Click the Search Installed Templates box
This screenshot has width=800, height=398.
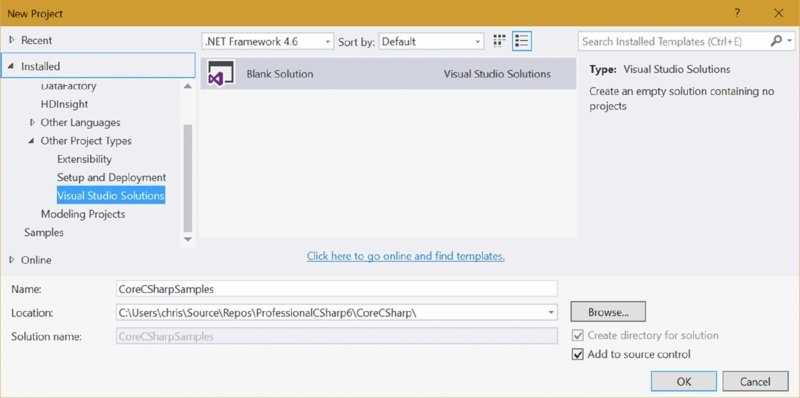click(673, 41)
